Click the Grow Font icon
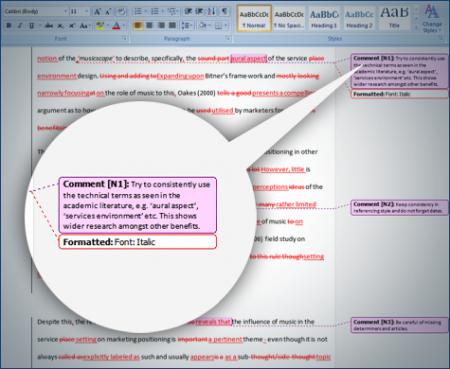Viewport: 450px width, 369px height. coord(97,12)
